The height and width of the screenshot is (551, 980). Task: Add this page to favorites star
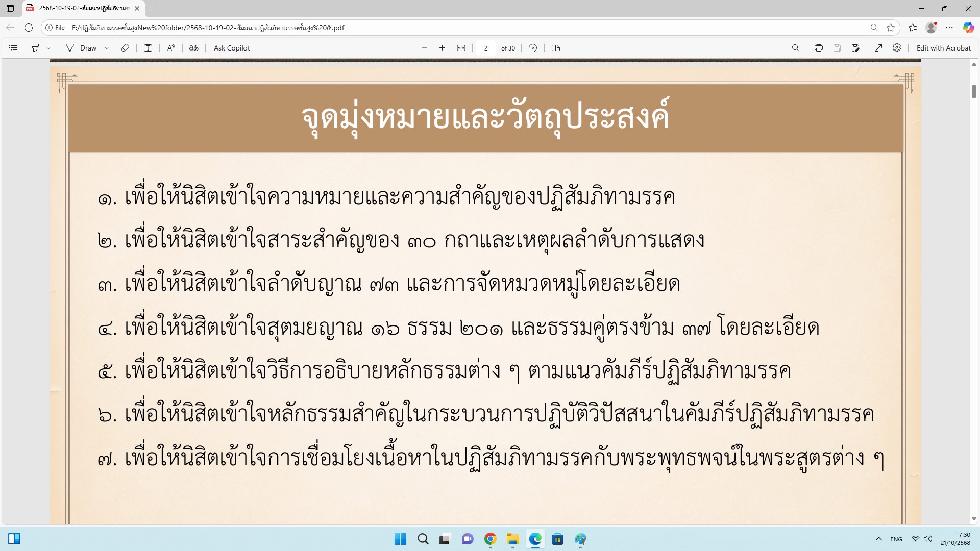pyautogui.click(x=891, y=28)
